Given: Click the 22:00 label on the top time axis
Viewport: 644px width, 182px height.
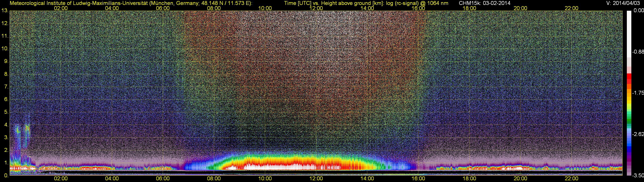Looking at the screenshot, I should click(x=571, y=8).
